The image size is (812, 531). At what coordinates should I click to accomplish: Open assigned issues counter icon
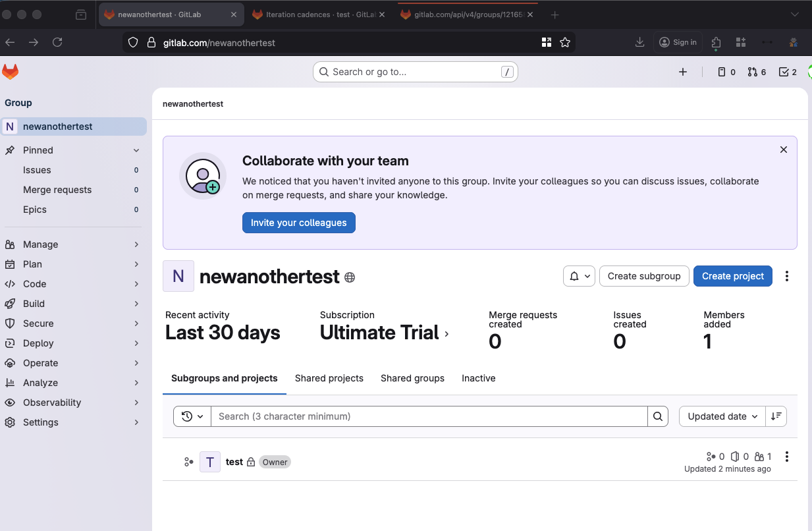(726, 72)
